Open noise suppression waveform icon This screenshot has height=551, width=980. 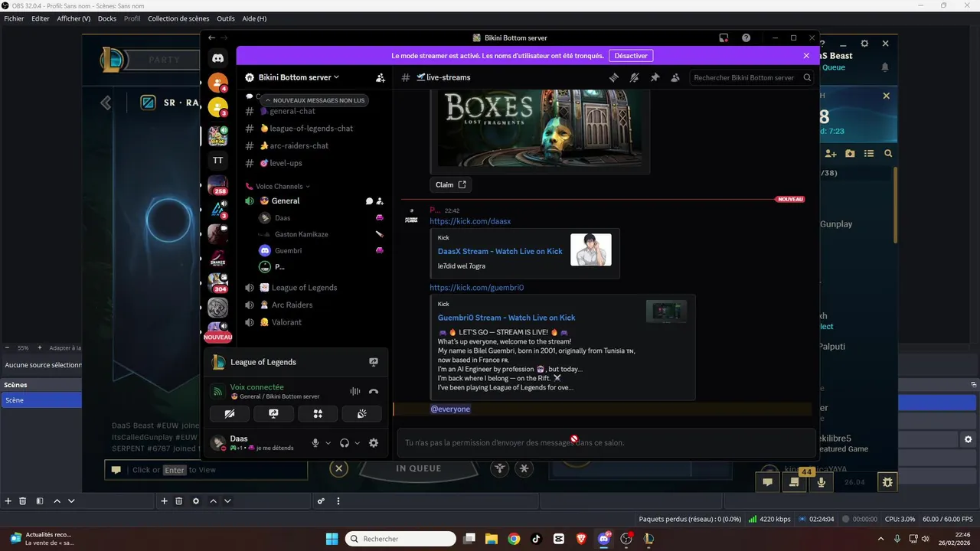pos(355,391)
